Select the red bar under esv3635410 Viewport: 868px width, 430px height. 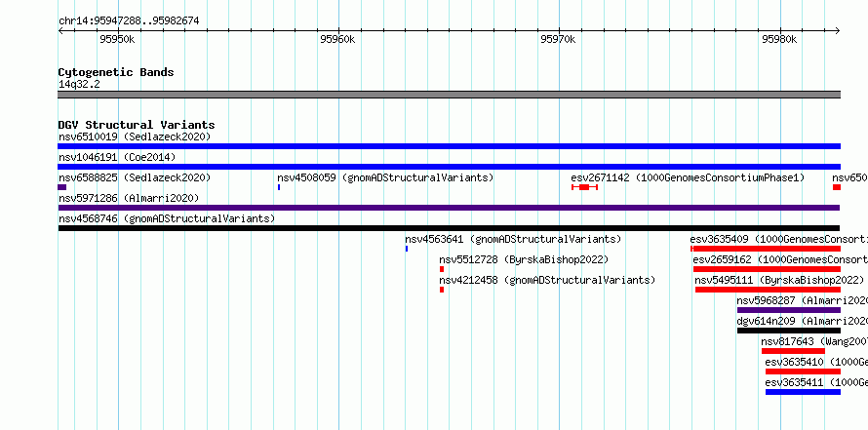tap(803, 371)
